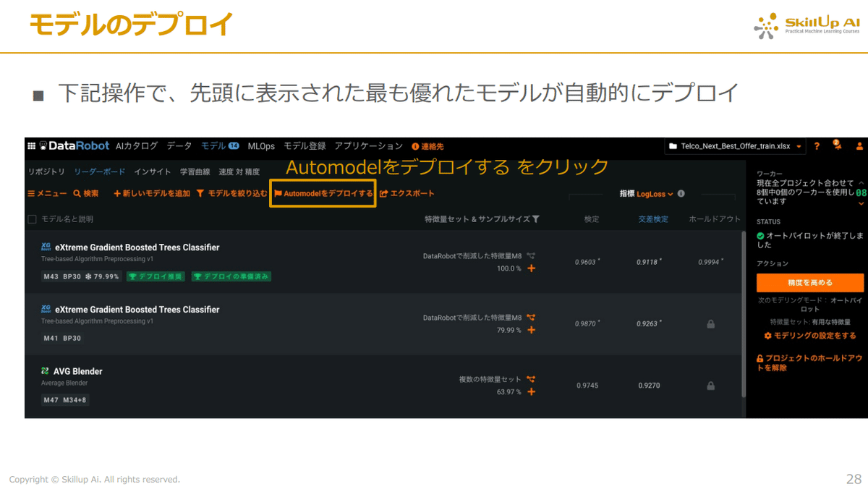The width and height of the screenshot is (868, 492).
Task: Click the DataRobot logo
Action: [75, 146]
